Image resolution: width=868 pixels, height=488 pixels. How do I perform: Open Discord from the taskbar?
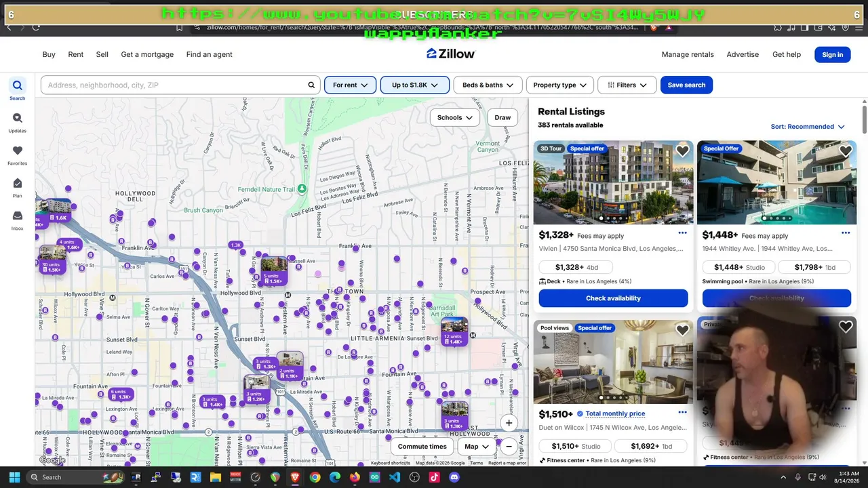(454, 477)
